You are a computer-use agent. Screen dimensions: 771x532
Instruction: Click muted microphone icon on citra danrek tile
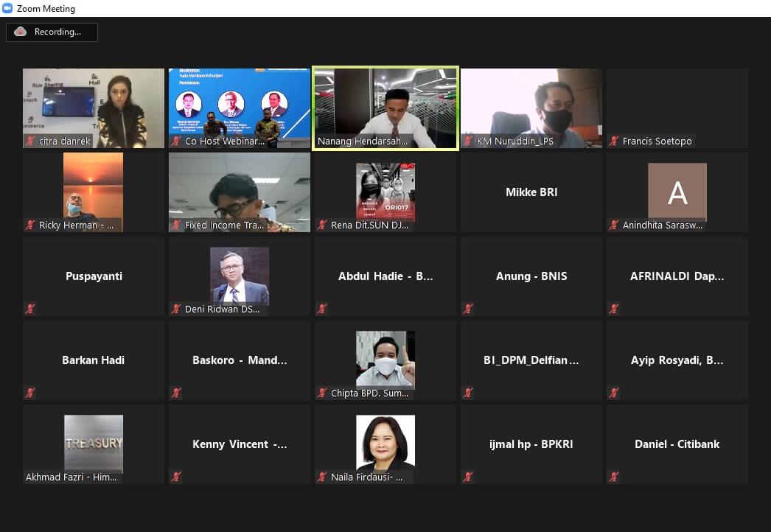(x=30, y=141)
